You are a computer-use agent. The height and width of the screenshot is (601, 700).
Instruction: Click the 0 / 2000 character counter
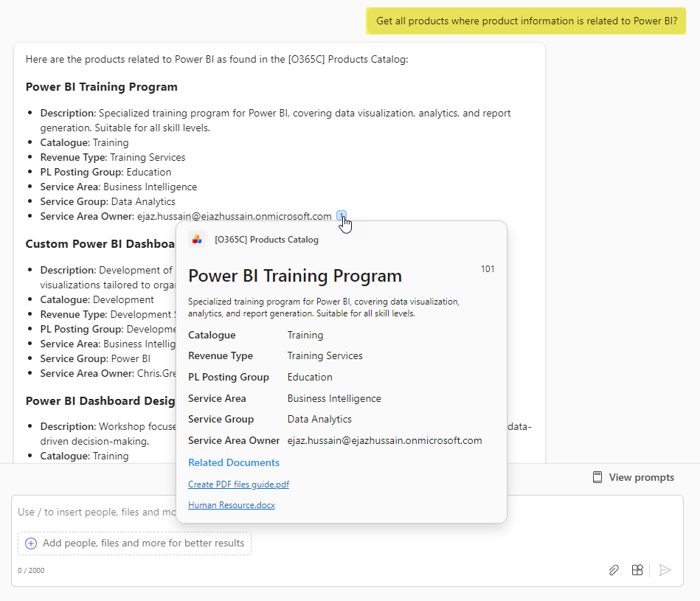(x=31, y=570)
